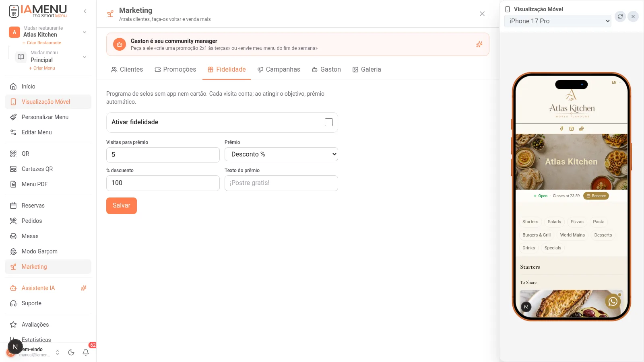The height and width of the screenshot is (362, 644).
Task: Select the Starters category chip
Action: (x=530, y=222)
